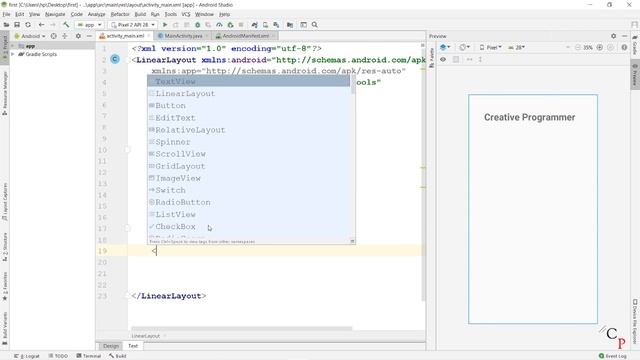
Task: Open the File menu
Action: [7, 14]
